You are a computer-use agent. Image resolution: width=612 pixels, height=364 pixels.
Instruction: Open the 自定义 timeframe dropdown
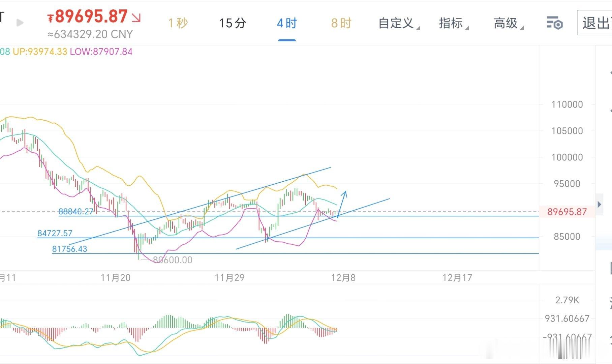pyautogui.click(x=397, y=23)
